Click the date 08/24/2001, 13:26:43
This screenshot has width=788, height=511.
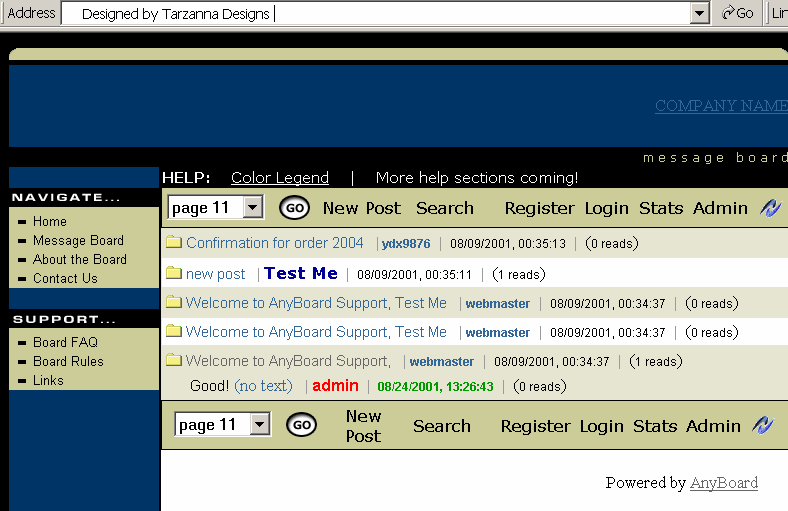(x=435, y=386)
